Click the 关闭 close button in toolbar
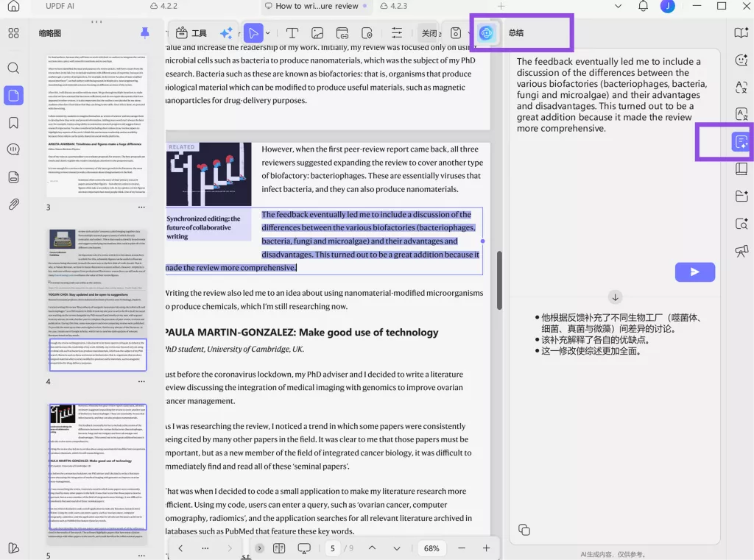The width and height of the screenshot is (754, 560). (x=429, y=32)
